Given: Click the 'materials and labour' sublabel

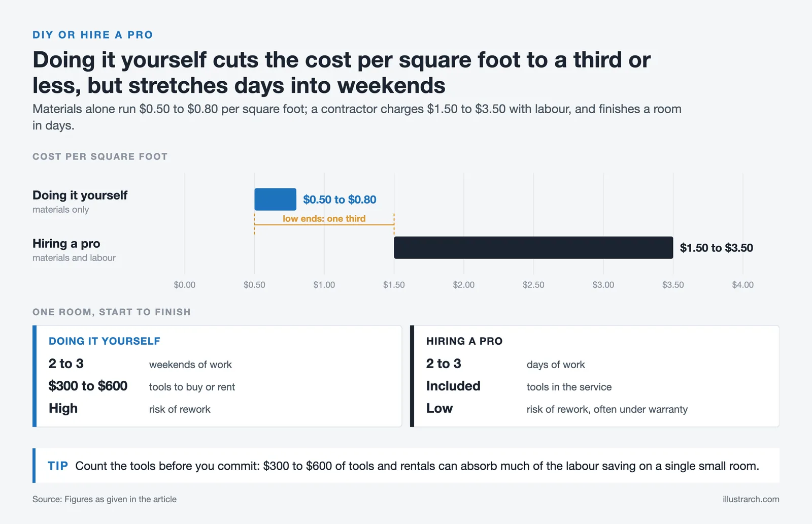Looking at the screenshot, I should tap(74, 258).
